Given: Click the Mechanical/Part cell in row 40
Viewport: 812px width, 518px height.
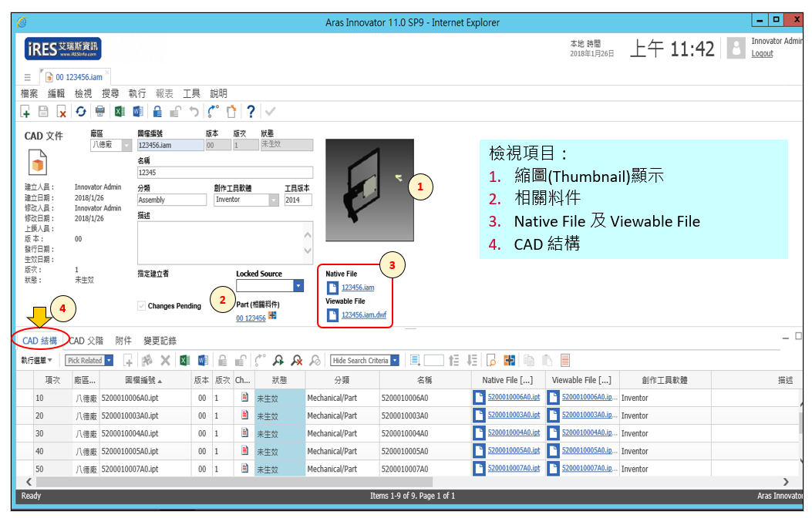Looking at the screenshot, I should pyautogui.click(x=342, y=451).
